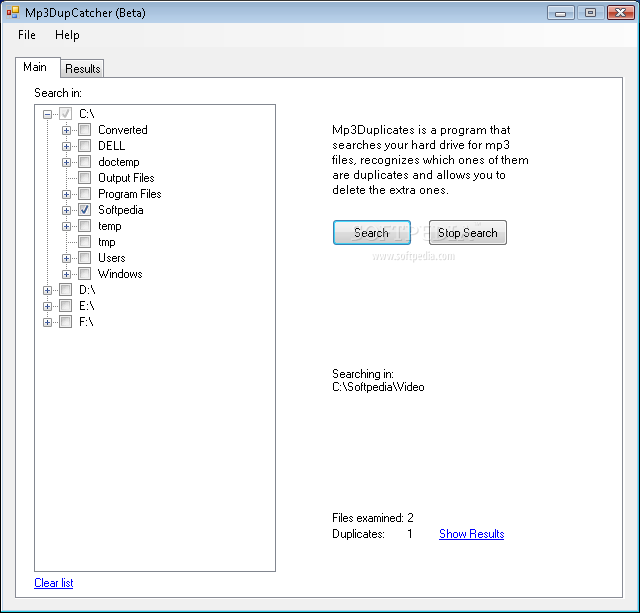The width and height of the screenshot is (640, 613).
Task: Select the Users folder label
Action: pyautogui.click(x=111, y=258)
